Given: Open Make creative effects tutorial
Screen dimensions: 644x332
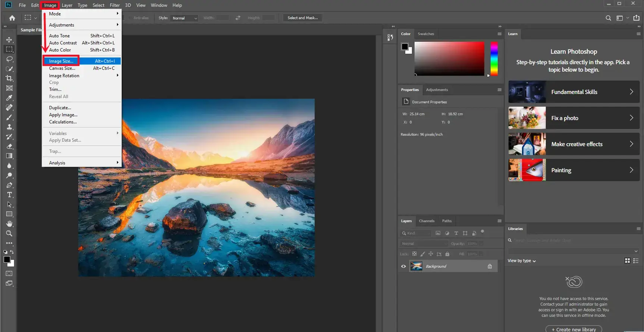Looking at the screenshot, I should 574,144.
